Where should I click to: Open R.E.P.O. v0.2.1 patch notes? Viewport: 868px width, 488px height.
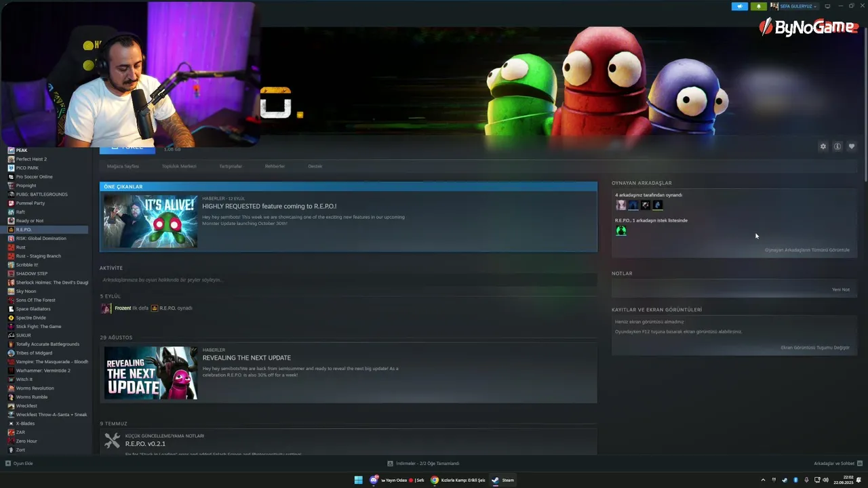(x=145, y=444)
